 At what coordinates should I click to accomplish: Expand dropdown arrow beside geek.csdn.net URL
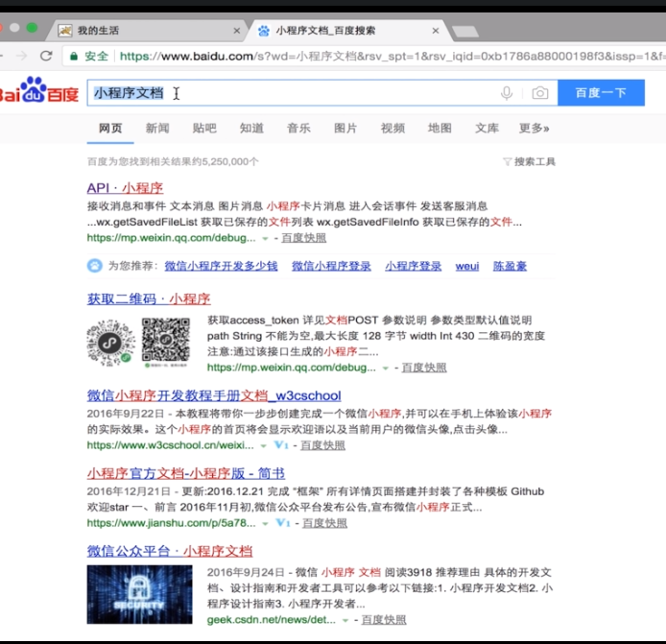tap(345, 621)
